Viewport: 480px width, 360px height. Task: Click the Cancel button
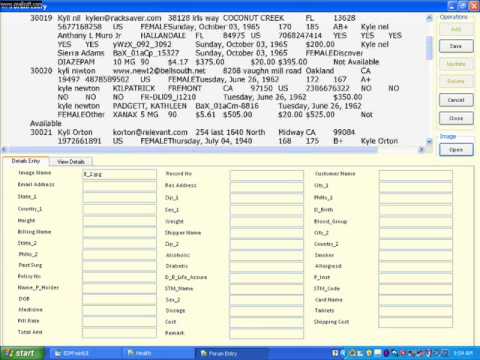456,100
